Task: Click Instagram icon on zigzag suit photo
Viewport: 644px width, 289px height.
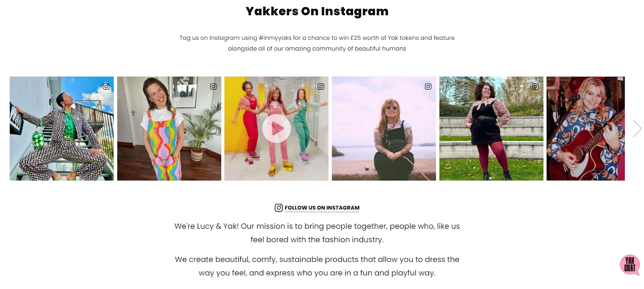Action: pos(106,86)
